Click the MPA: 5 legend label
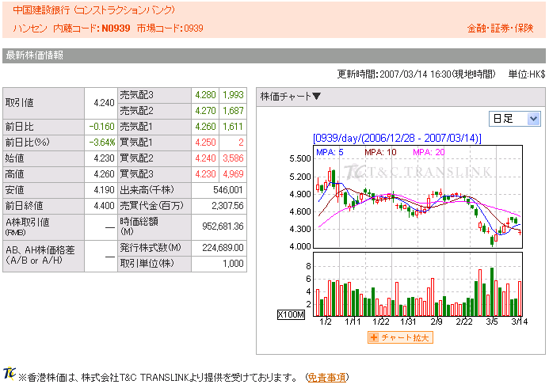 330,152
